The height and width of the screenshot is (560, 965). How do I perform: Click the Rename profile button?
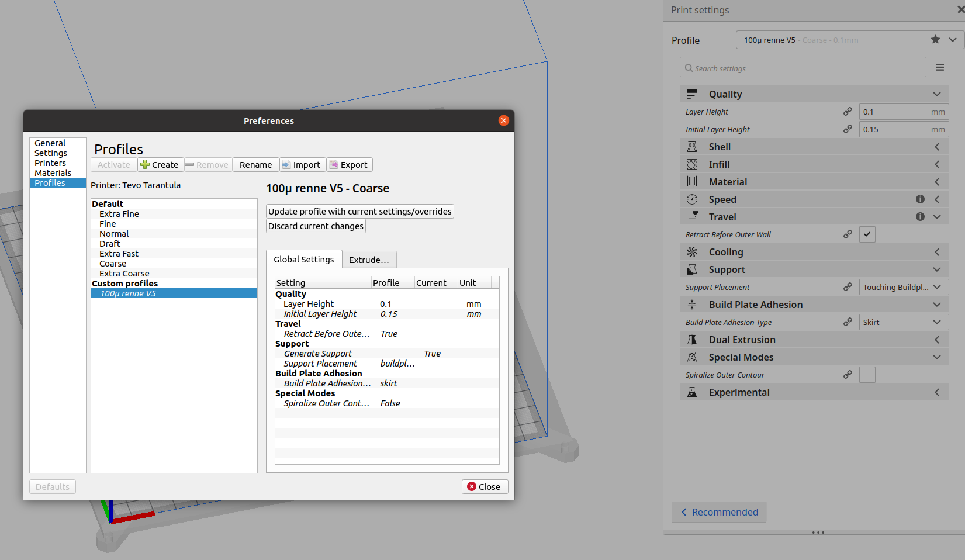(x=255, y=165)
